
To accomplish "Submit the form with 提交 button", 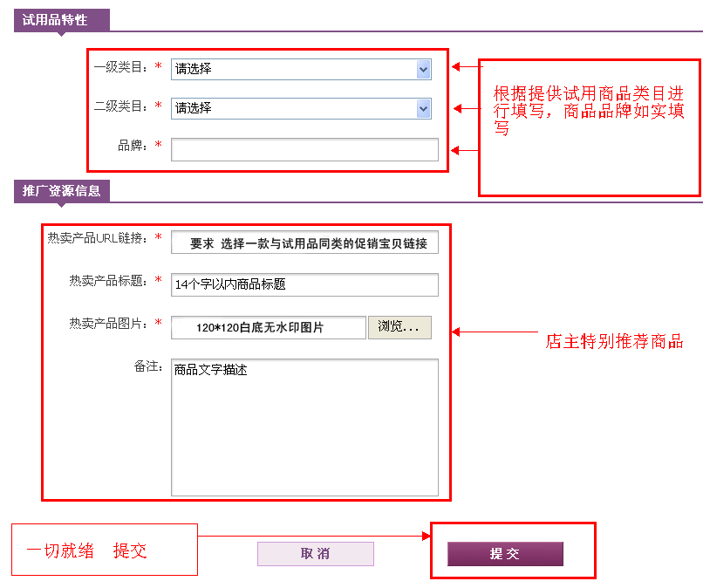I will pos(505,554).
